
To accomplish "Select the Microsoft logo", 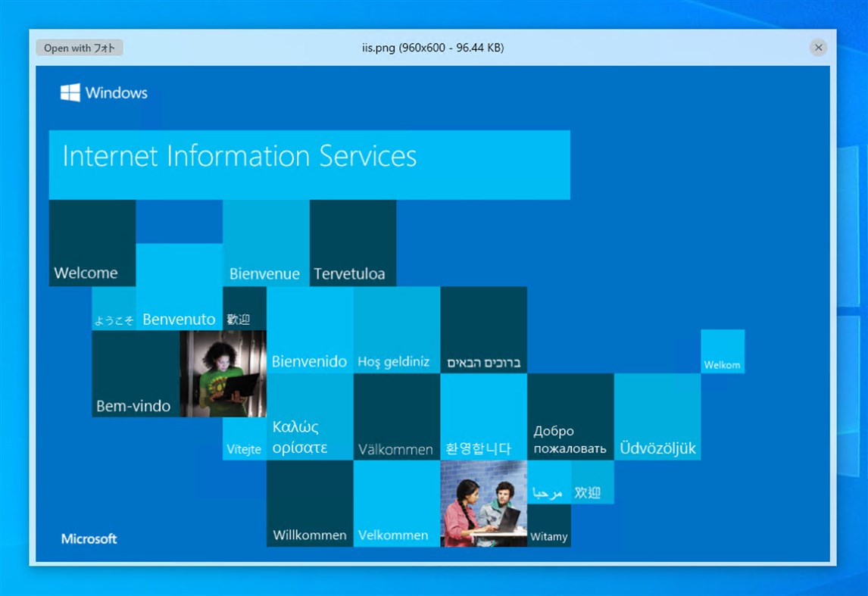I will (89, 538).
